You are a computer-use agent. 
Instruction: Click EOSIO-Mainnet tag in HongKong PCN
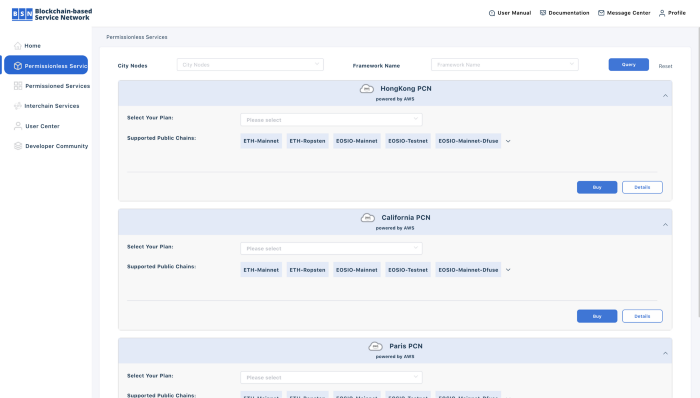[357, 141]
